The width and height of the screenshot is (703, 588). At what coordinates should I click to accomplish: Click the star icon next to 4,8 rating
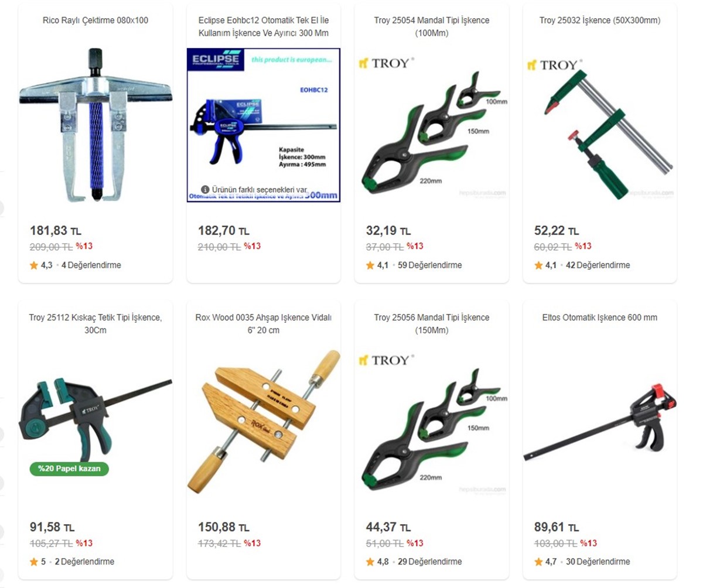pos(370,562)
